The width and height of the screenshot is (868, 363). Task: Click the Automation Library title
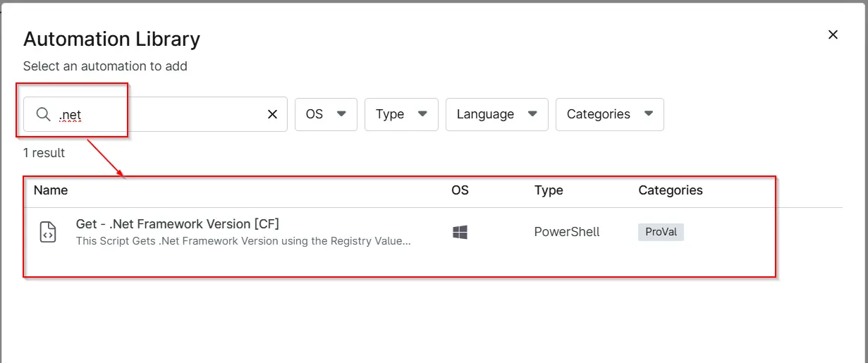pos(111,39)
